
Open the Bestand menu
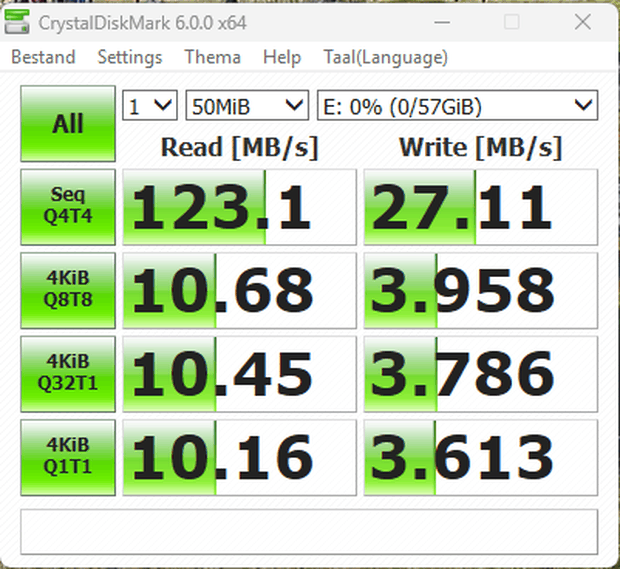(x=43, y=57)
